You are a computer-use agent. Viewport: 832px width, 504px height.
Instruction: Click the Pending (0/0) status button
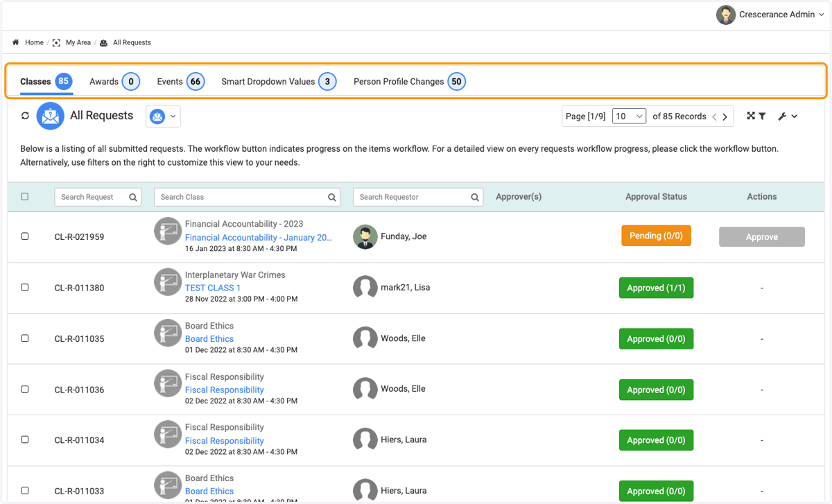[x=656, y=236]
